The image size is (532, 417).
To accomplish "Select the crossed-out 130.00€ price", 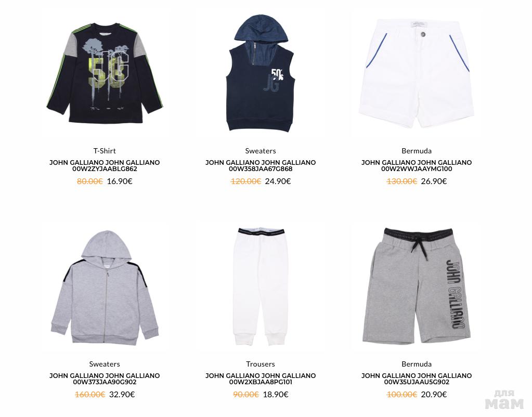I will click(401, 181).
